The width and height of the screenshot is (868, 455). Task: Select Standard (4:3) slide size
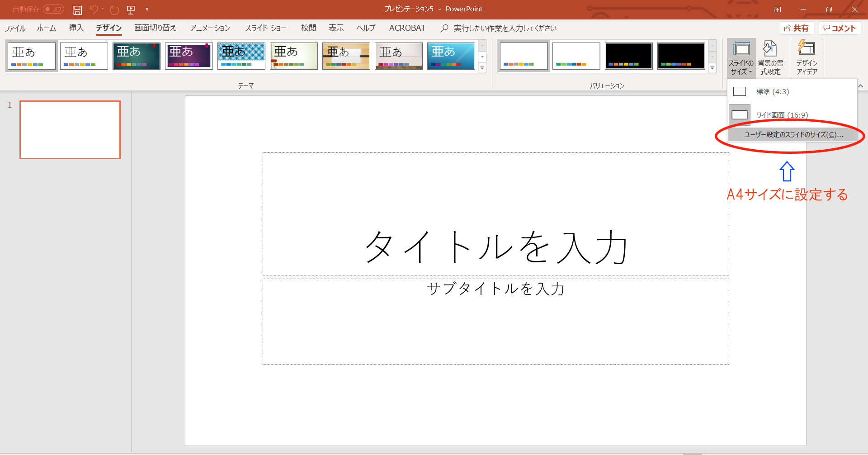[772, 92]
